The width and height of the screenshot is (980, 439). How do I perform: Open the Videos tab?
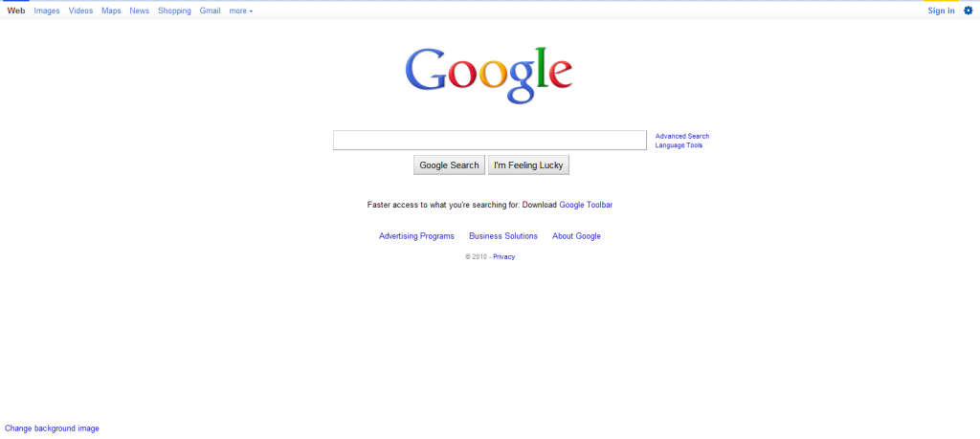(80, 11)
